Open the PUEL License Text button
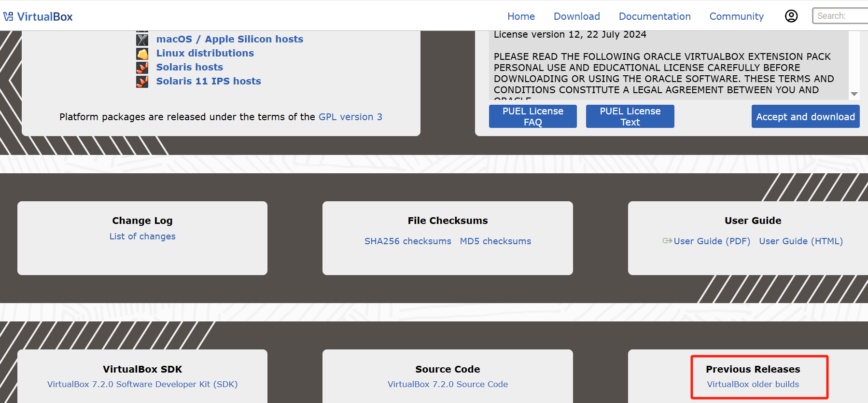Image resolution: width=868 pixels, height=403 pixels. (630, 116)
